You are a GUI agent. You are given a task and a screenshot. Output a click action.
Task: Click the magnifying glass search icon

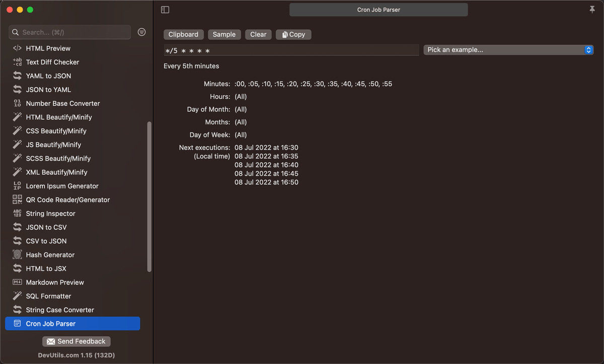16,32
